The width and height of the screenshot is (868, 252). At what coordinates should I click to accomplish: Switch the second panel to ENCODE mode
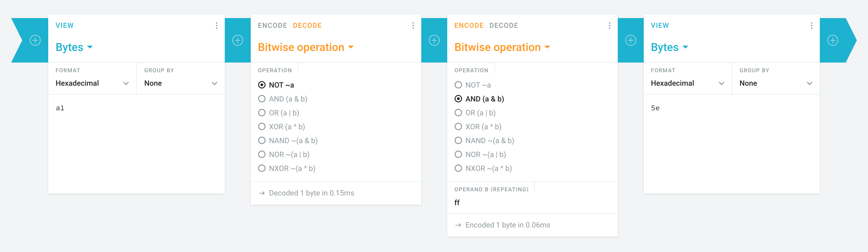[x=273, y=25]
